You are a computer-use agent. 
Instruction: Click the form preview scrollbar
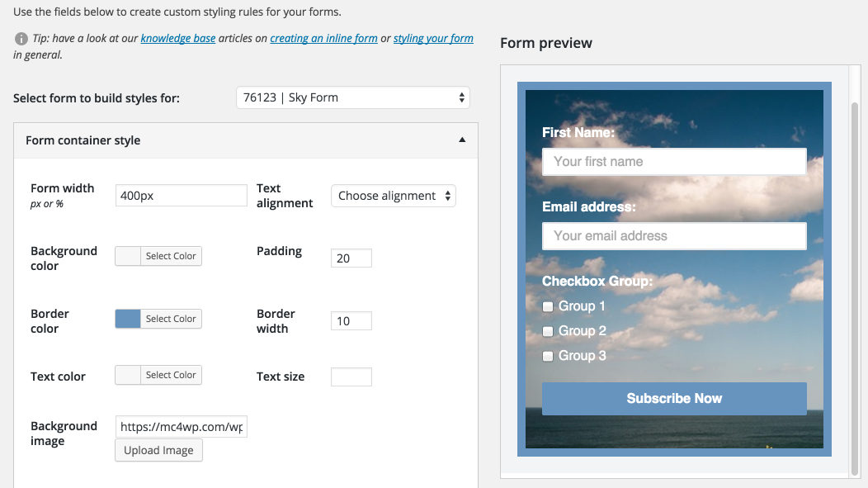coord(855,281)
